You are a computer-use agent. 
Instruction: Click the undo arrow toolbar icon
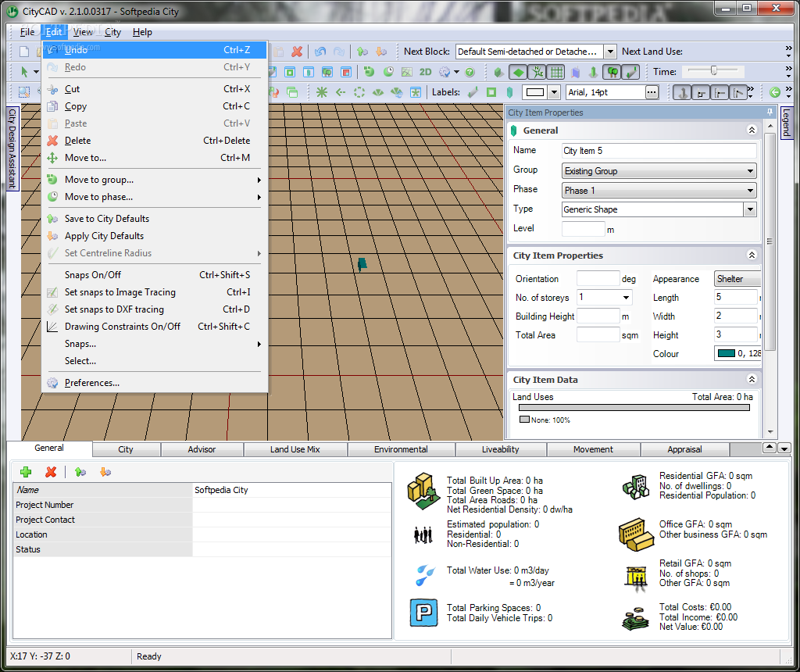[320, 52]
